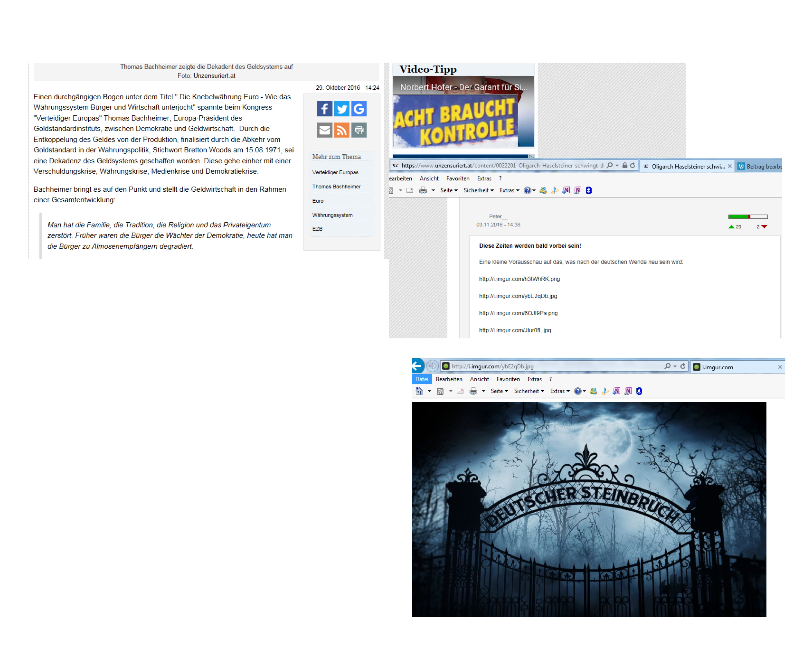This screenshot has width=812, height=647.
Task: Go back with the imgur window's arrow
Action: click(x=417, y=366)
